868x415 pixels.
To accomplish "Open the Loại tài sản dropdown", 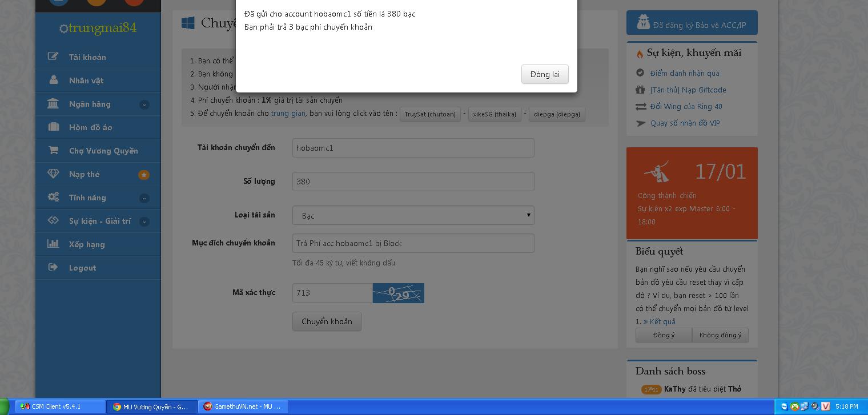I will 413,215.
